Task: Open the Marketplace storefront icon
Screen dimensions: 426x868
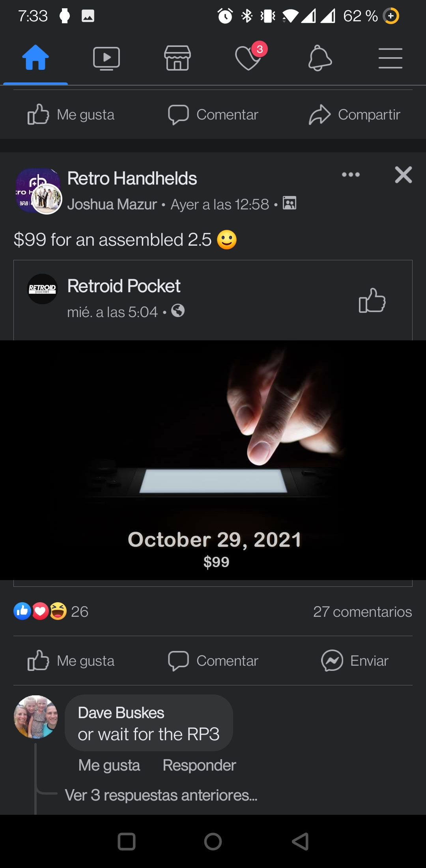Action: pos(177,58)
